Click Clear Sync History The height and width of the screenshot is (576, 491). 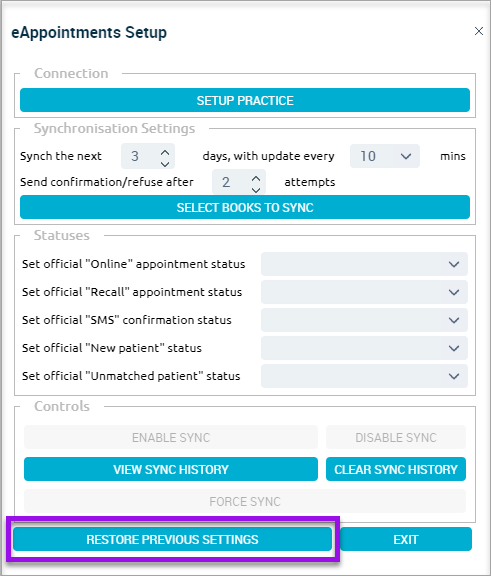[396, 469]
